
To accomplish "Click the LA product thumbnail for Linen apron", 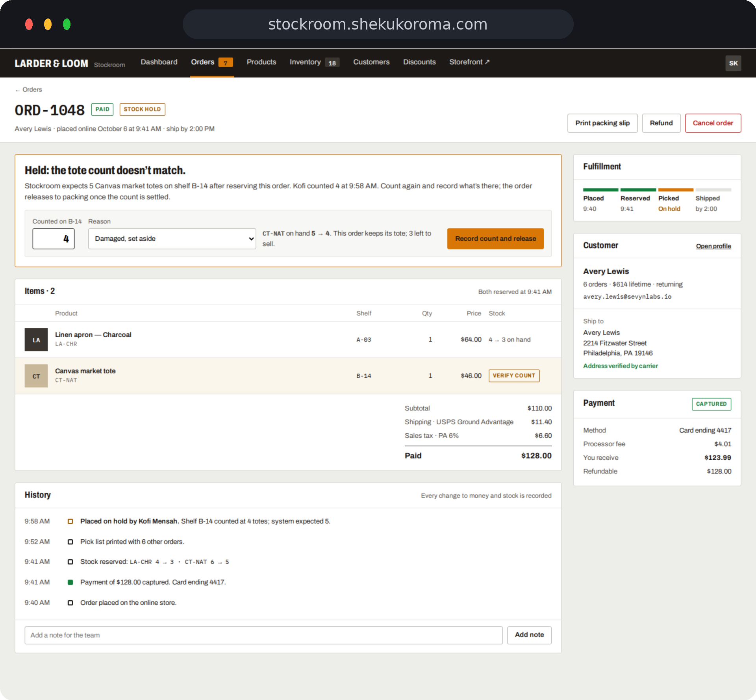I will tap(36, 340).
